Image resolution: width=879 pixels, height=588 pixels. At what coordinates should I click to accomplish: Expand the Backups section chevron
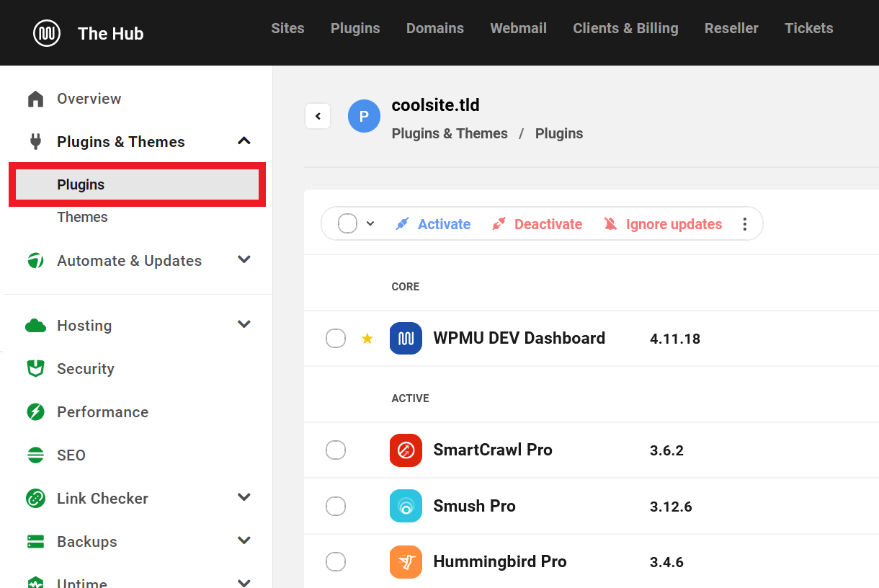(244, 540)
